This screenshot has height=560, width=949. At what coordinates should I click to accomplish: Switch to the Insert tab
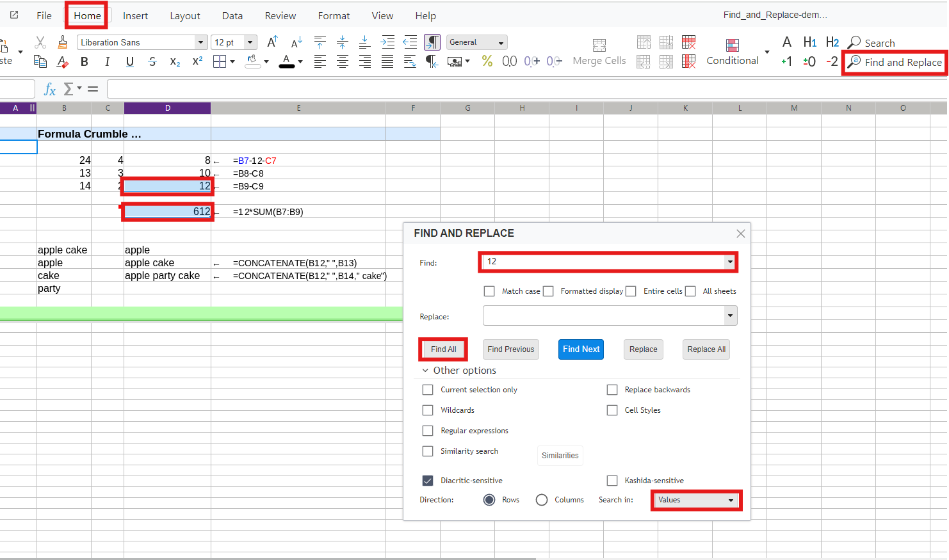135,15
